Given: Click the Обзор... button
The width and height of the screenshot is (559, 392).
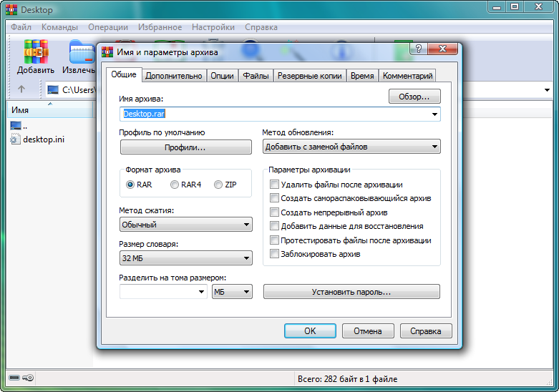Looking at the screenshot, I should 414,97.
